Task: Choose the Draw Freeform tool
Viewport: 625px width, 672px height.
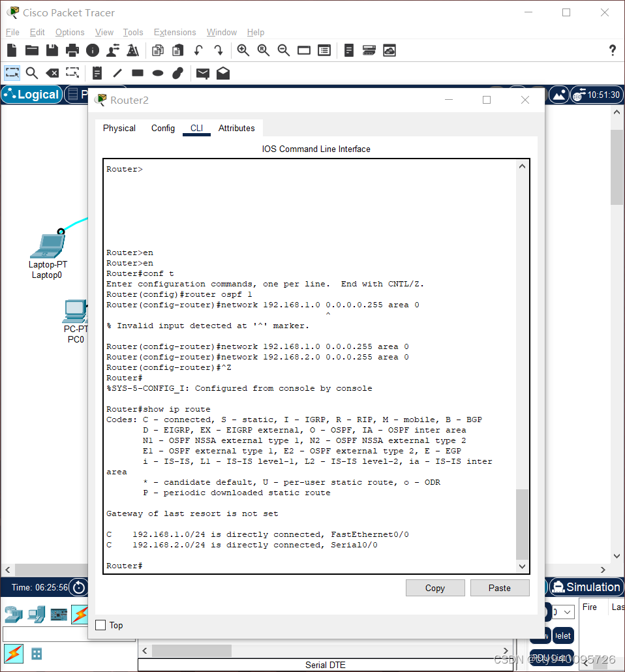Action: click(178, 73)
